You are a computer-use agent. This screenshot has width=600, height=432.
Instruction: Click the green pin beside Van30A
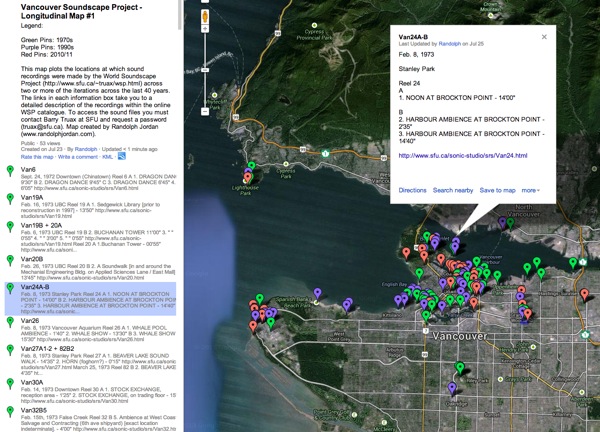coord(10,384)
